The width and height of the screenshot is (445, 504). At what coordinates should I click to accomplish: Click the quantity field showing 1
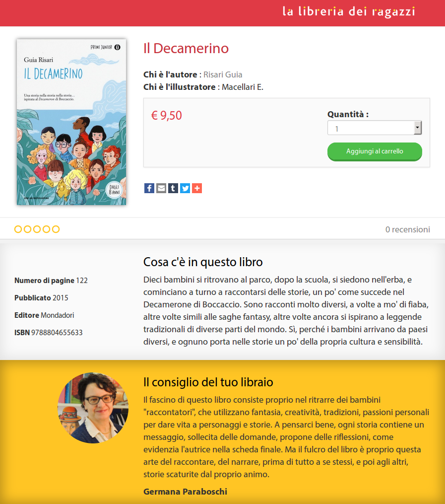pyautogui.click(x=374, y=128)
